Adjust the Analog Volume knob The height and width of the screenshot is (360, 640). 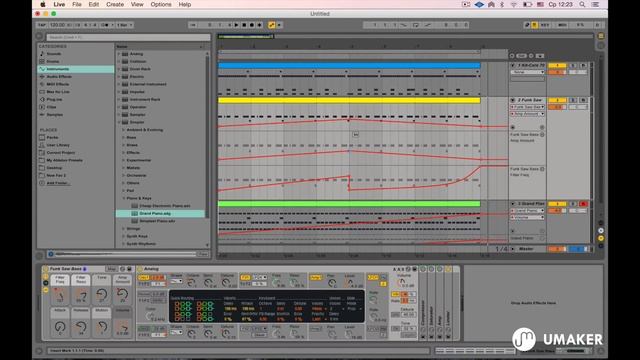pos(403,282)
